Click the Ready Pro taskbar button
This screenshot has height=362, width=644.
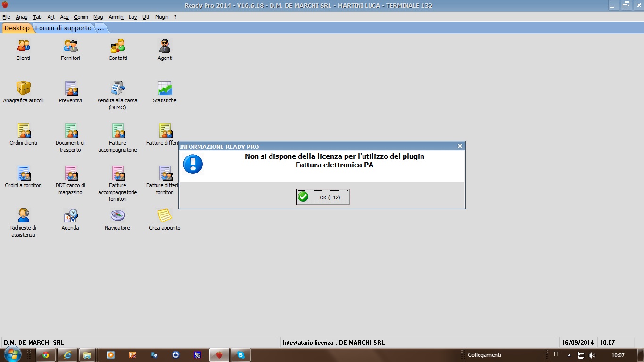tap(219, 355)
